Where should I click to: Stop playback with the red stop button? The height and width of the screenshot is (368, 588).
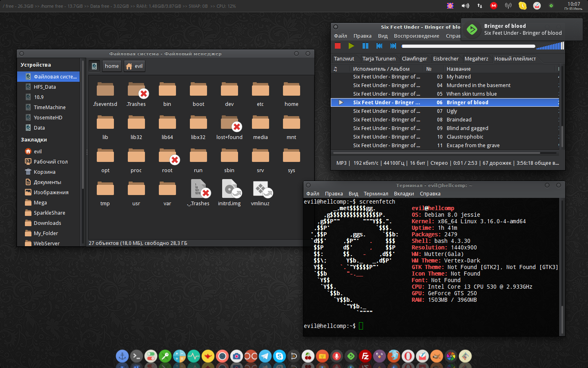point(338,46)
